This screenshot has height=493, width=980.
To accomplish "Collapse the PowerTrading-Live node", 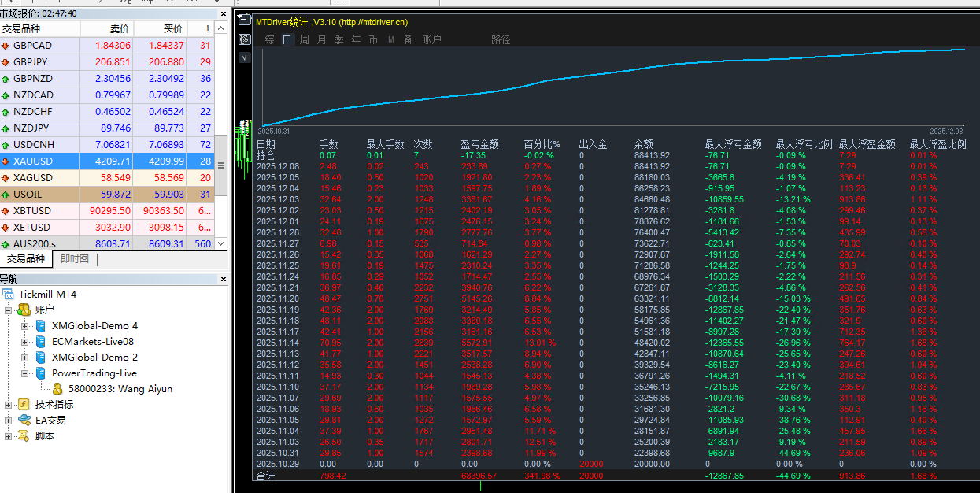I will click(24, 373).
